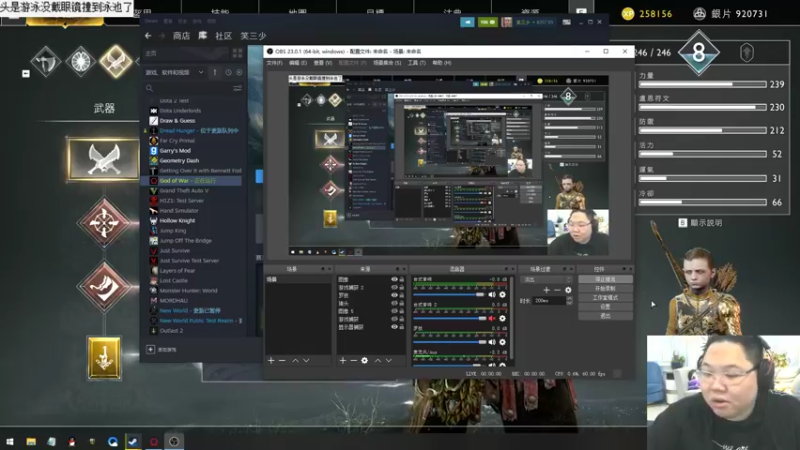Adjust the 罗技 volume slider

448,342
